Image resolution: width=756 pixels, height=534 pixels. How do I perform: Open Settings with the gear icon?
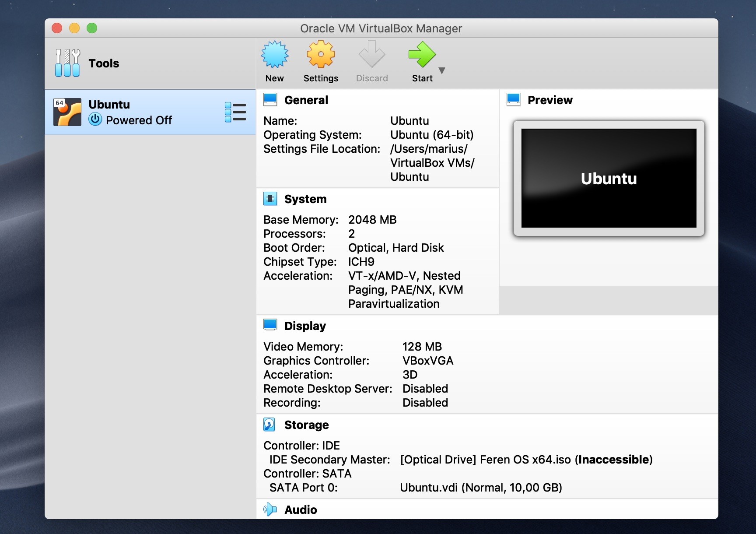[321, 55]
